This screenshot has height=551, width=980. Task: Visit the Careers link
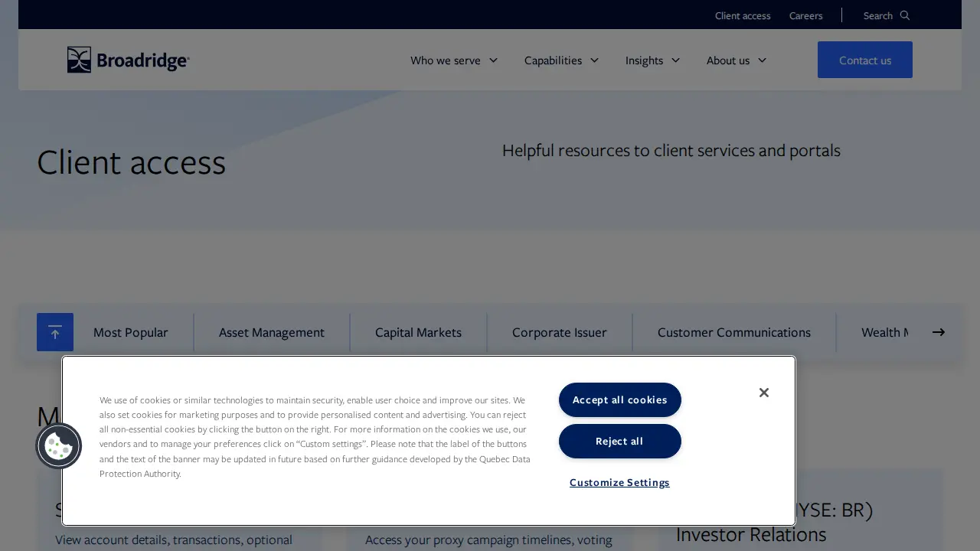[x=806, y=15]
